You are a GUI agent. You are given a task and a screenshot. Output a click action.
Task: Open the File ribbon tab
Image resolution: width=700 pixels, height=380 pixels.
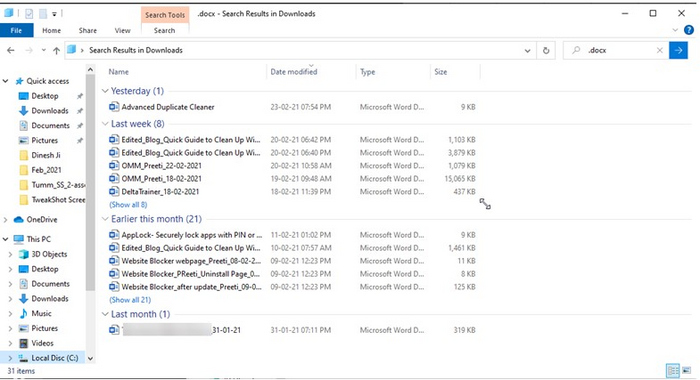pyautogui.click(x=17, y=30)
